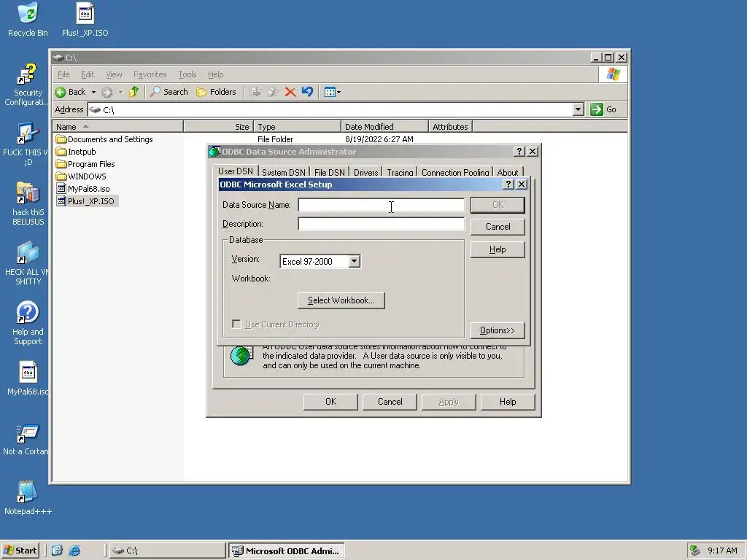Screen dimensions: 747x560
Task: Click the system tray network icon
Action: click(695, 551)
